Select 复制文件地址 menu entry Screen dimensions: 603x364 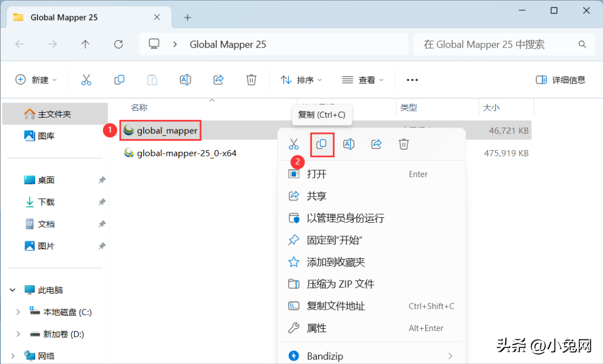click(x=372, y=306)
